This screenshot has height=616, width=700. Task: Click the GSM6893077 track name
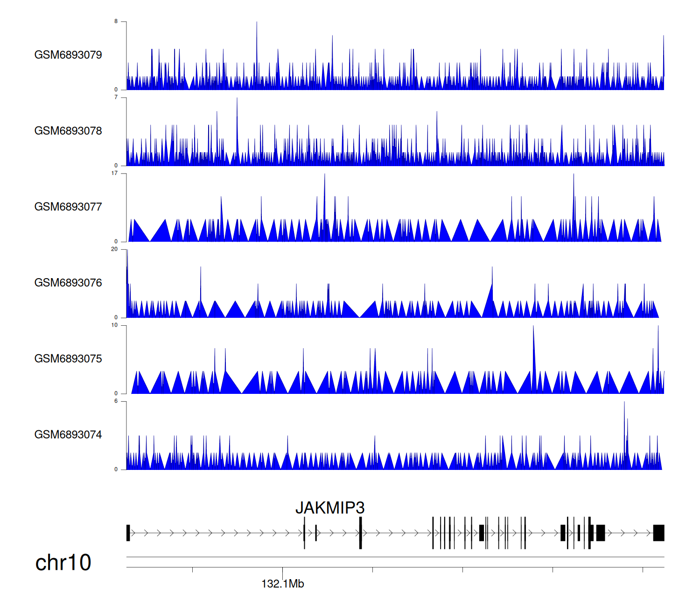pos(68,207)
